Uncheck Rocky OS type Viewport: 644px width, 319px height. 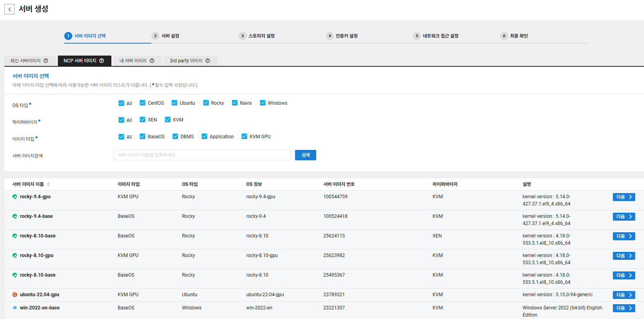pos(206,103)
